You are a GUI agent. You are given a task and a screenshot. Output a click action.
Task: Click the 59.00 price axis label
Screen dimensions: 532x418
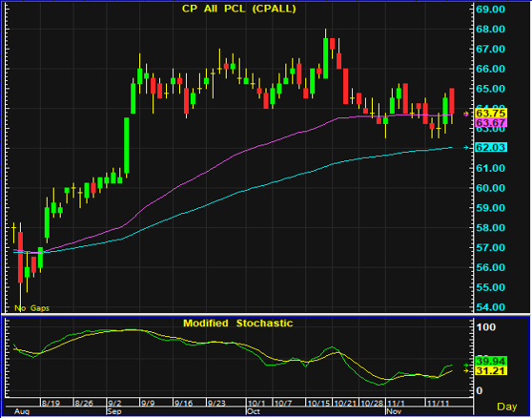pyautogui.click(x=490, y=208)
